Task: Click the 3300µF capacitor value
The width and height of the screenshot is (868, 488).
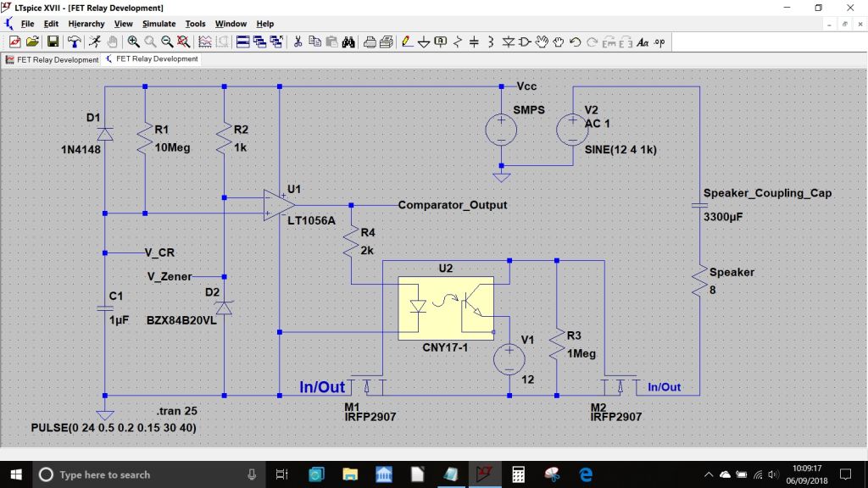Action: [723, 217]
